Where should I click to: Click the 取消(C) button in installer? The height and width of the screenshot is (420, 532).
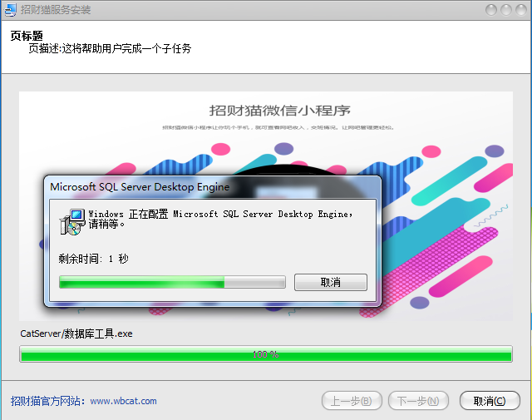pos(490,401)
